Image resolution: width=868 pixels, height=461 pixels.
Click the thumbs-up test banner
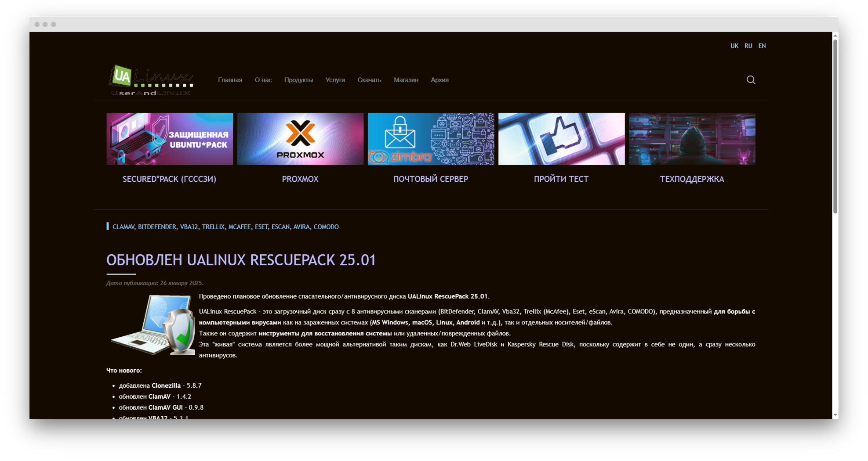[561, 139]
